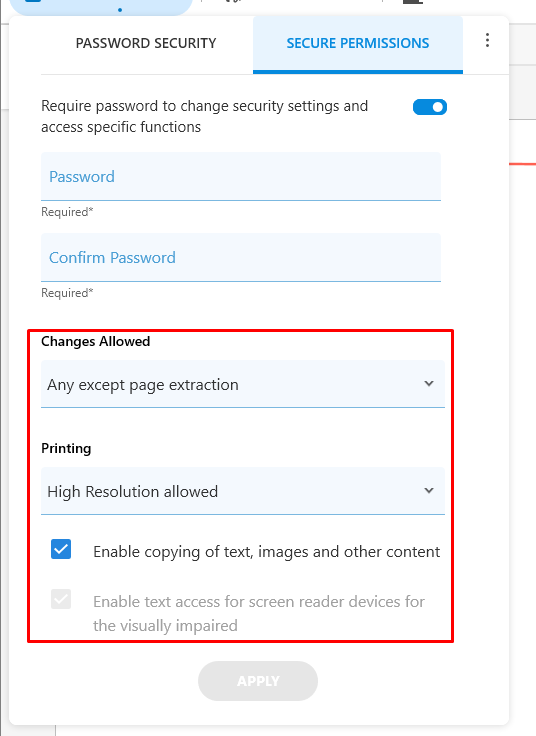The height and width of the screenshot is (736, 536).
Task: Click the Require password to change settings text
Action: [x=205, y=116]
